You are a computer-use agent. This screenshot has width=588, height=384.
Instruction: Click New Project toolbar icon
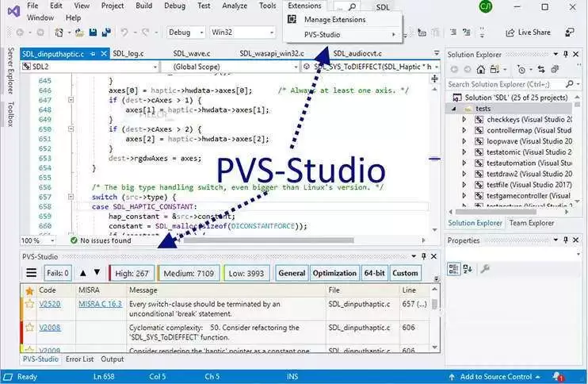pyautogui.click(x=59, y=33)
